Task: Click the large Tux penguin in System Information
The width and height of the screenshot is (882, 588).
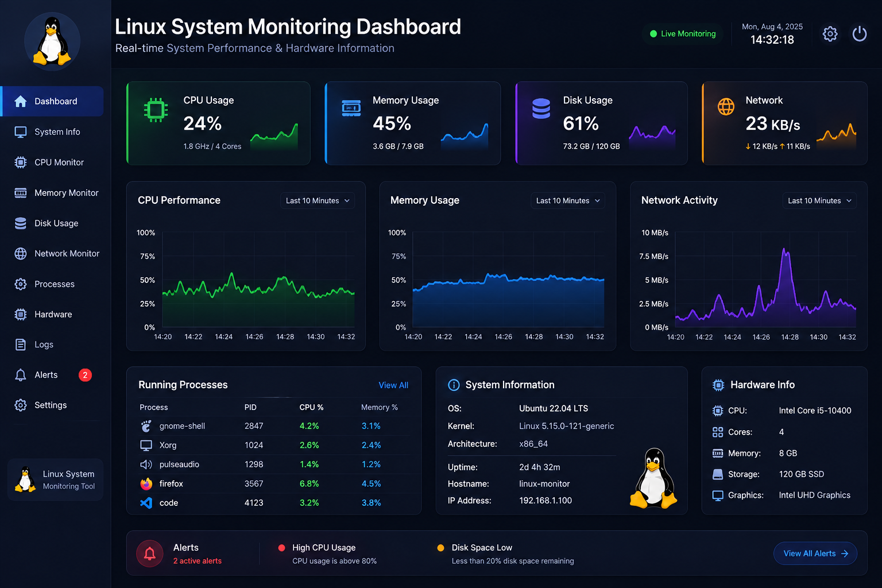Action: pyautogui.click(x=653, y=478)
